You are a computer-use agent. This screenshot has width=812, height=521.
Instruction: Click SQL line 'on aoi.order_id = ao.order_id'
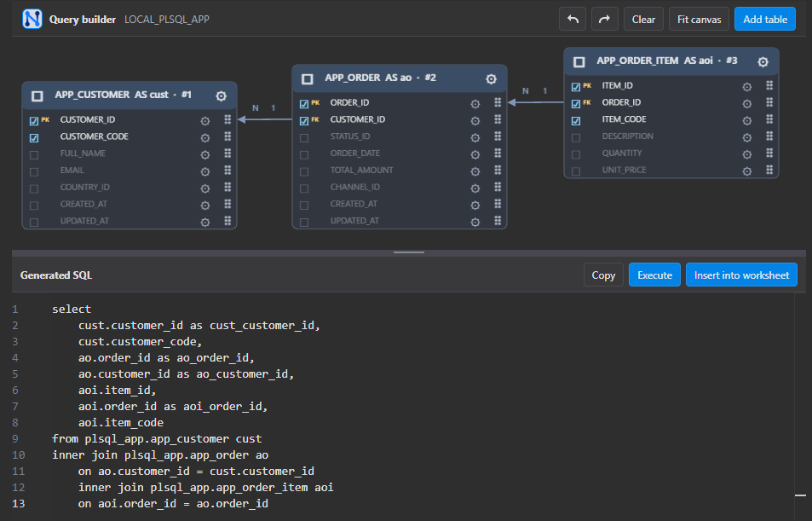pyautogui.click(x=173, y=503)
